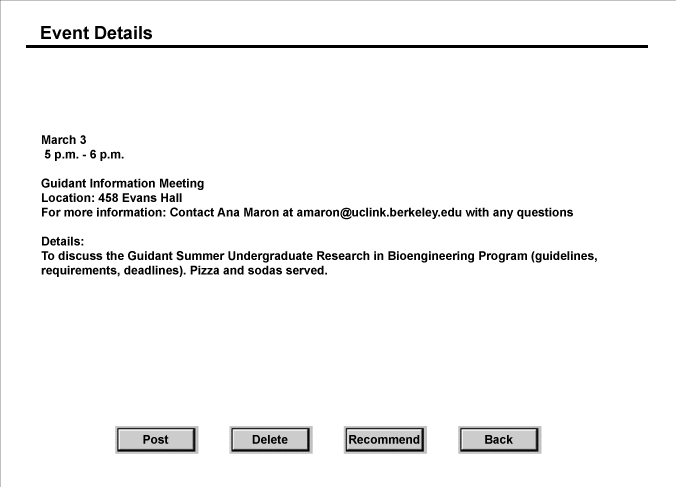
Task: Click the amaron@uclink.berkeley.edu email address
Action: click(379, 212)
